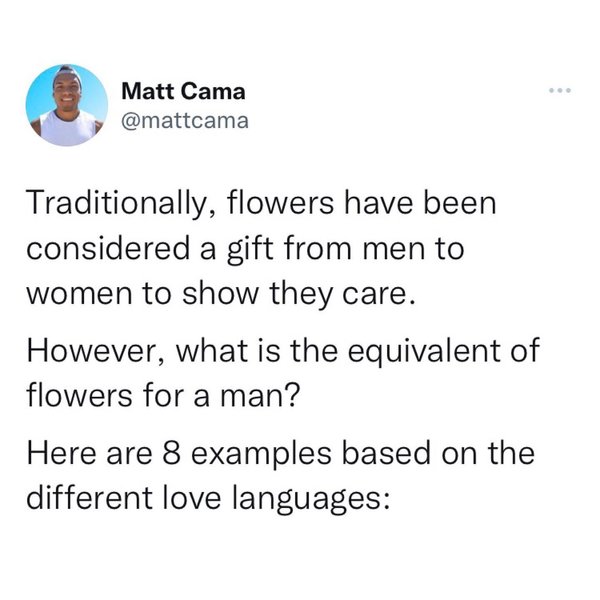Open the Matt Cama display name link
Image resolution: width=600 pixels, height=600 pixels.
coord(182,93)
